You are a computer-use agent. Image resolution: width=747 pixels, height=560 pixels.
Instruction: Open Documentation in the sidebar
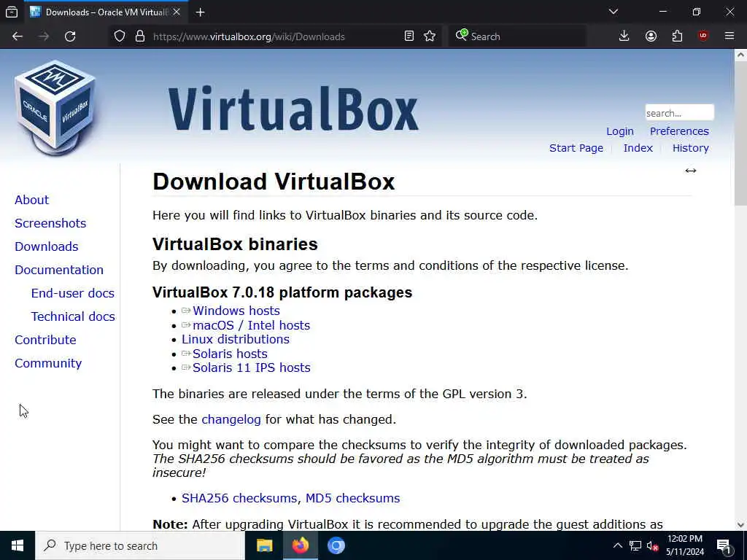[x=58, y=270]
